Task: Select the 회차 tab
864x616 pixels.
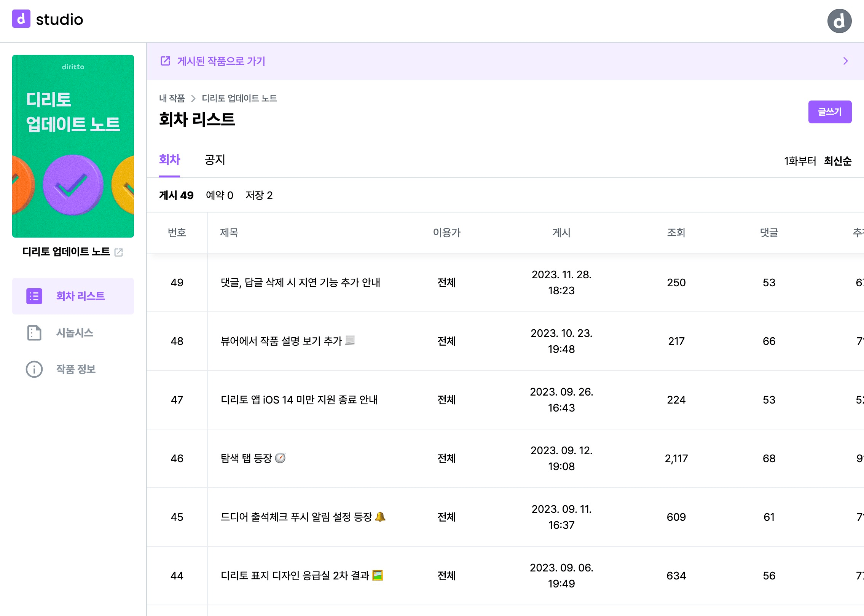Action: [169, 160]
